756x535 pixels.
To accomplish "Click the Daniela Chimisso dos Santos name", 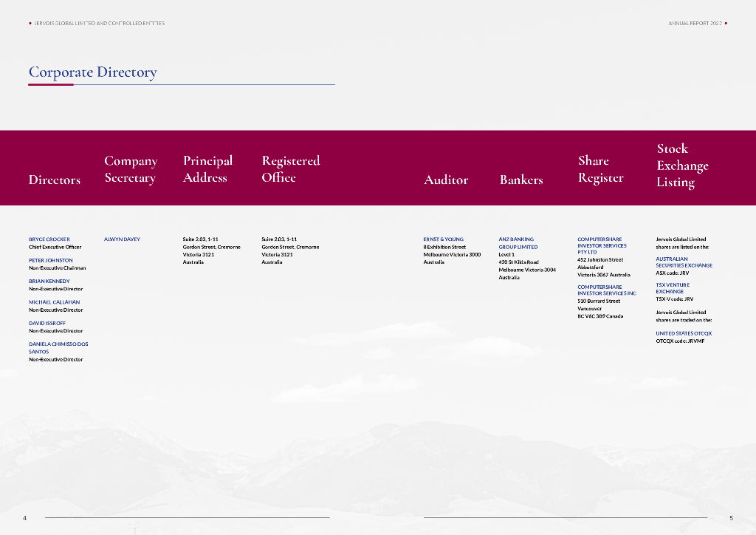I will click(58, 347).
